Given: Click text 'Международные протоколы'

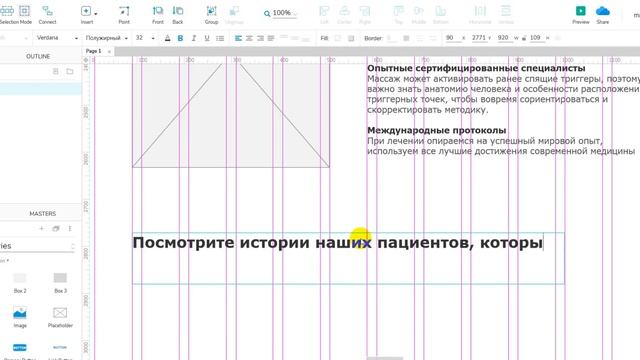Looking at the screenshot, I should pos(436,130).
